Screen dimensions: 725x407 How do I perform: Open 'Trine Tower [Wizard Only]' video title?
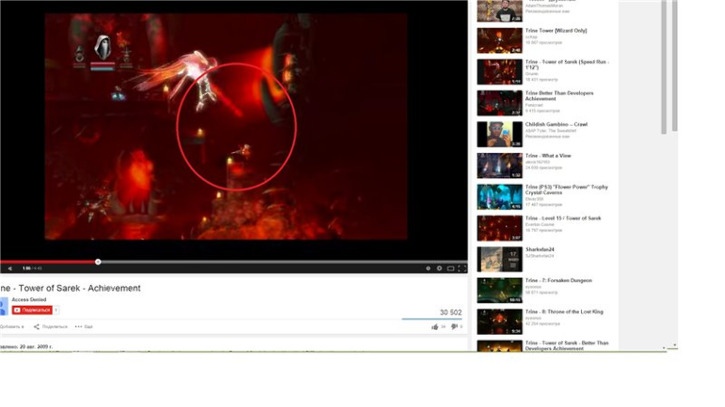[x=556, y=31]
